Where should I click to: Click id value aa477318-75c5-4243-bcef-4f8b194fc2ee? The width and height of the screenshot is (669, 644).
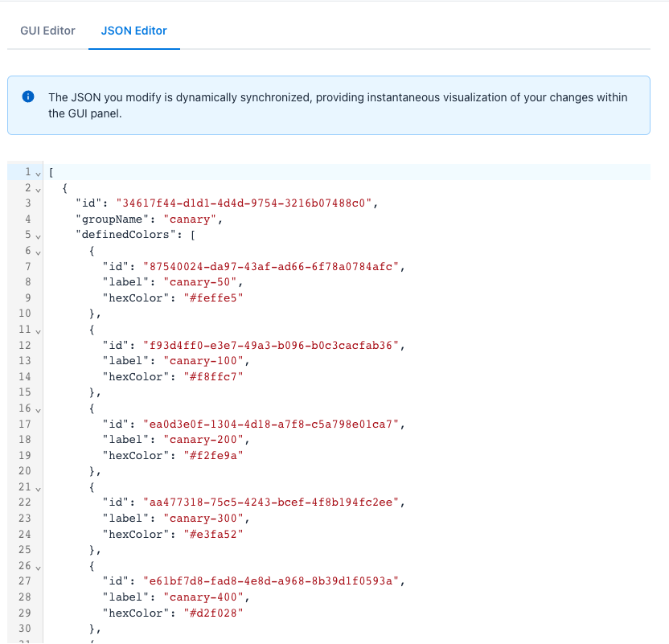[271, 502]
